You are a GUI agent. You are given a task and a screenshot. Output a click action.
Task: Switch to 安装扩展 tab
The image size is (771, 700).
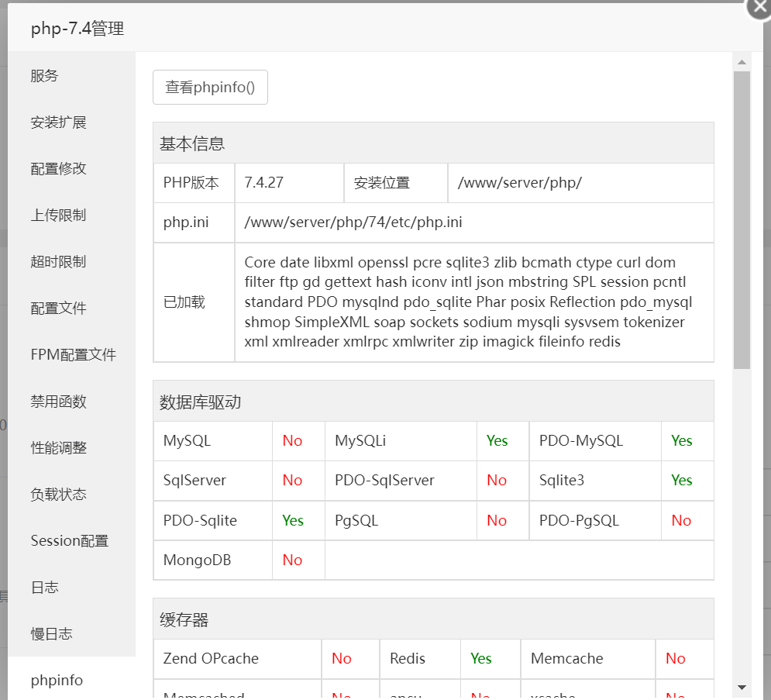click(72, 122)
